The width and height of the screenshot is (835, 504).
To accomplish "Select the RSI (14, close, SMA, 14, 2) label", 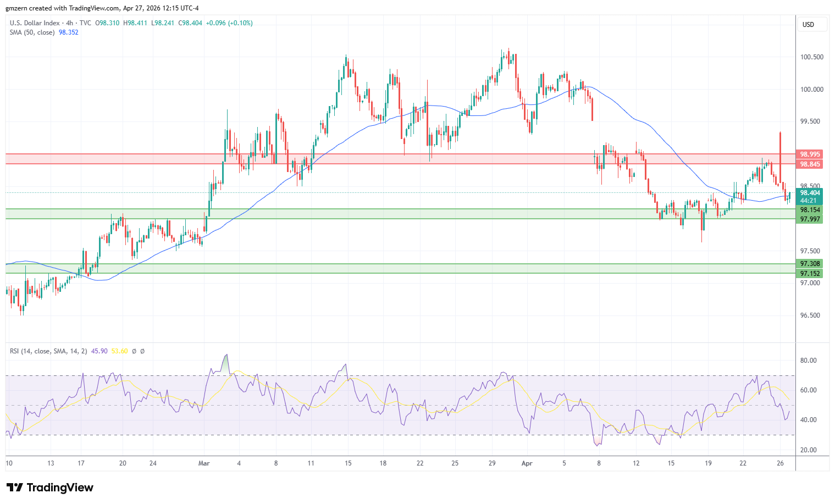I will coord(48,351).
